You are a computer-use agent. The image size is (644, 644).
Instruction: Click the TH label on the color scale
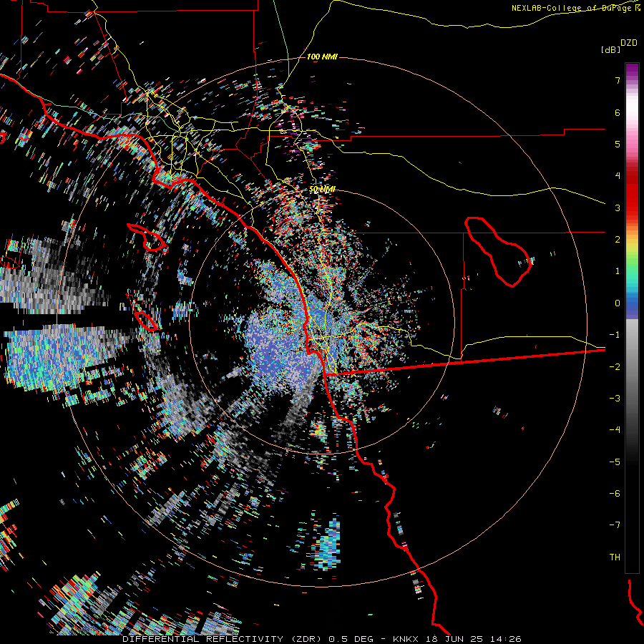615,557
